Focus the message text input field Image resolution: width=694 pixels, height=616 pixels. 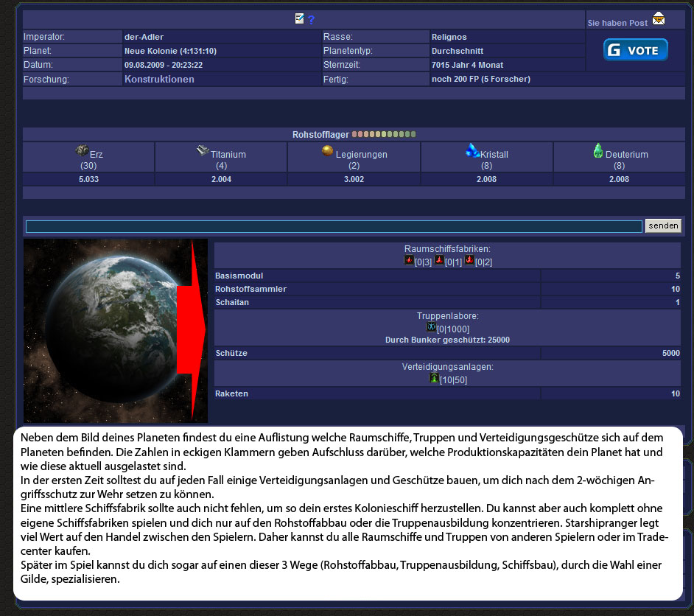point(334,227)
